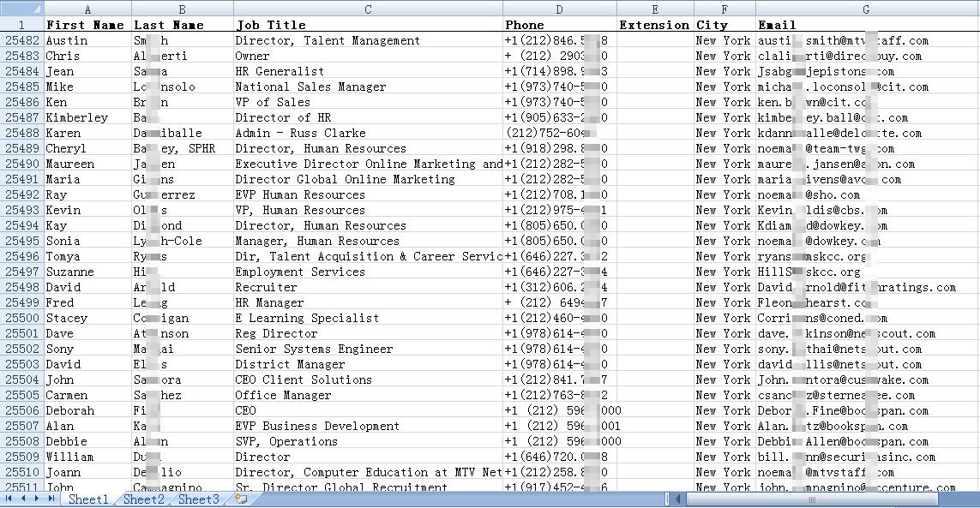Open the Sheet2 tab

(143, 499)
